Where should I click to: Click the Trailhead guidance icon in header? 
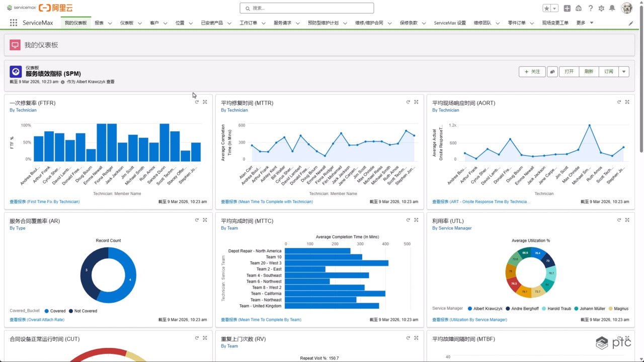pos(579,8)
